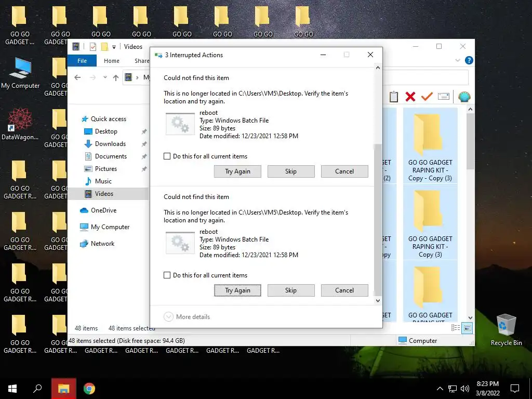Open taskbar search

[x=37, y=389]
